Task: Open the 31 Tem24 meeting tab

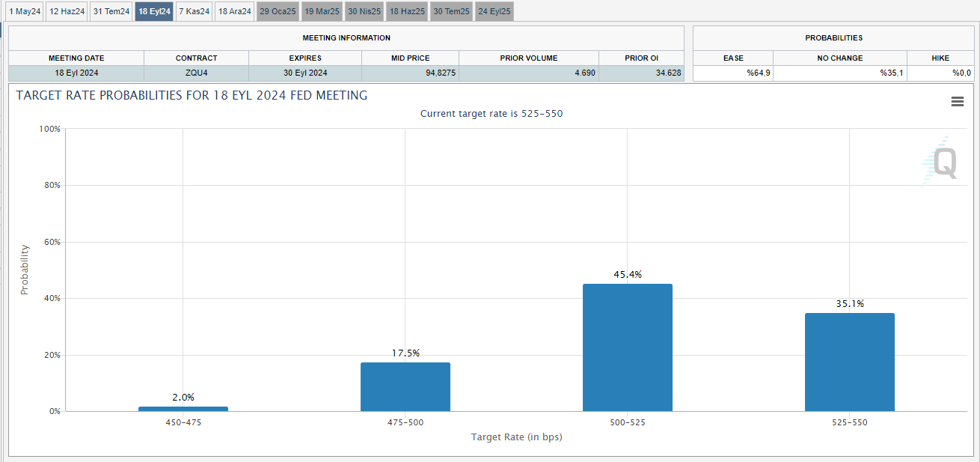Action: click(x=111, y=11)
